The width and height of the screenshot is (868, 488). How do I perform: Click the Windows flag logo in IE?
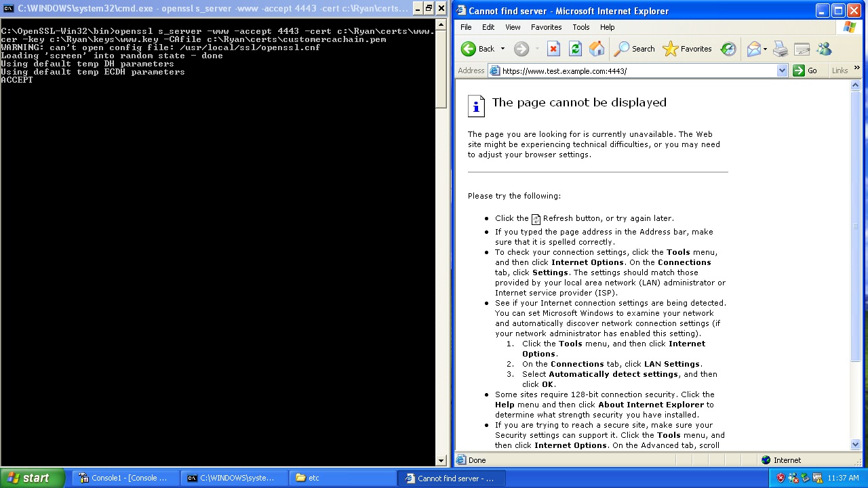[850, 27]
